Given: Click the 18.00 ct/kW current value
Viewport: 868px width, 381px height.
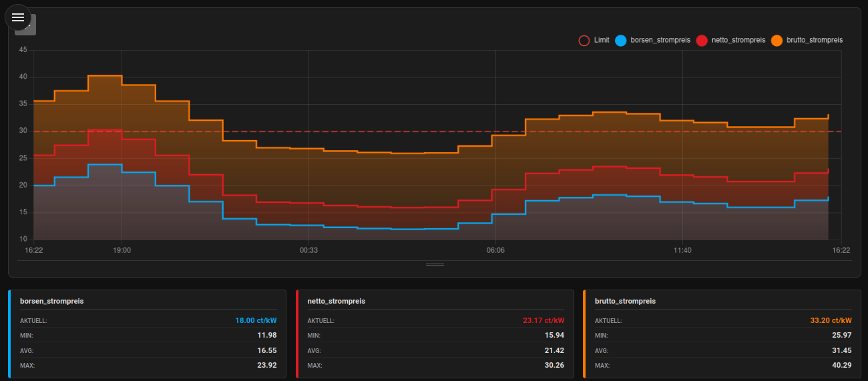Looking at the screenshot, I should point(256,320).
